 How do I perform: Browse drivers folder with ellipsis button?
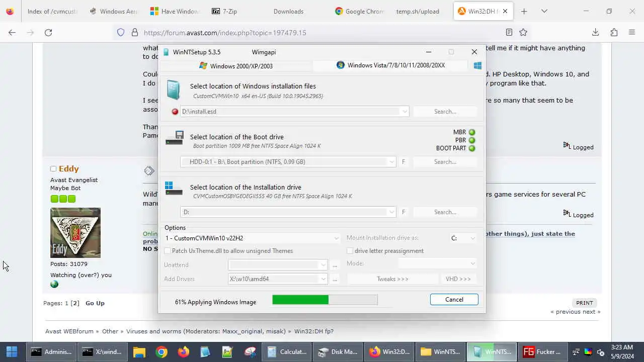click(335, 279)
